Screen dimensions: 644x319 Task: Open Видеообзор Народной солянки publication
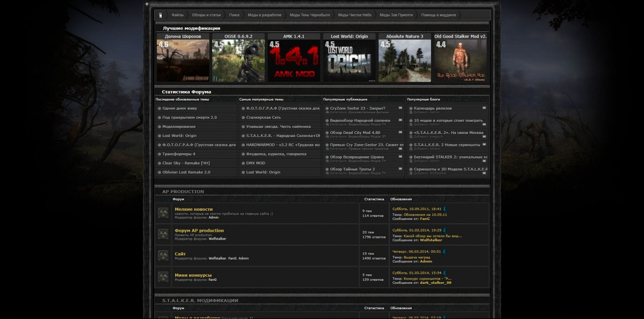(360, 120)
